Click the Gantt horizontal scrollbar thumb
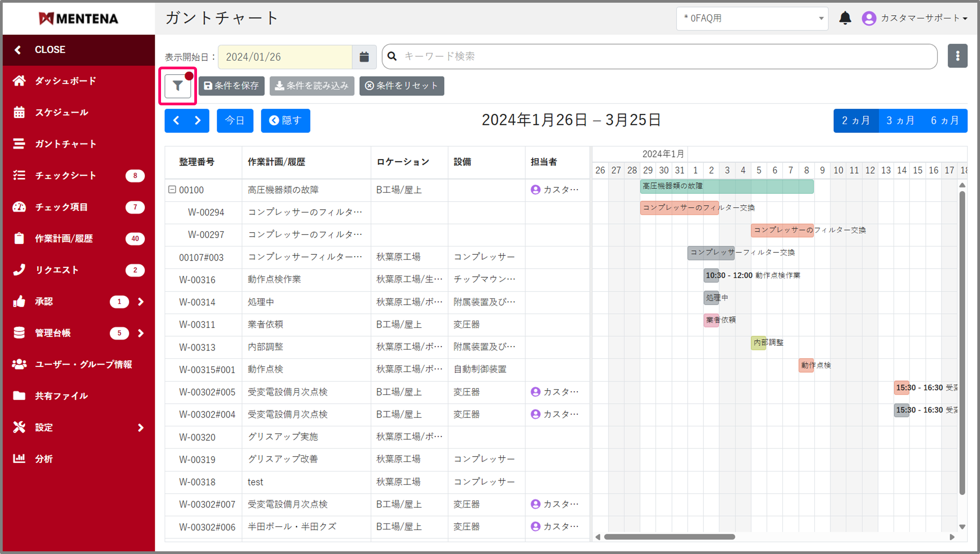The image size is (980, 554). [669, 537]
